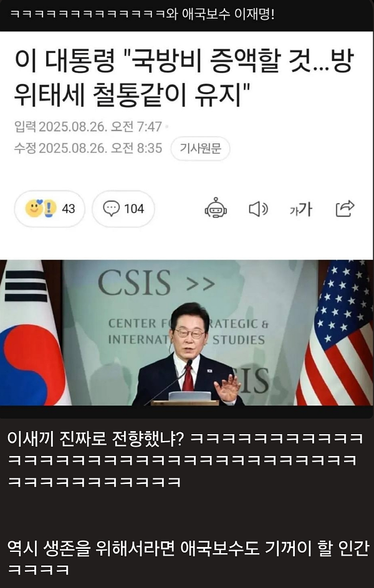Open the article photo of the speaker
374x588 pixels.
pos(187,333)
